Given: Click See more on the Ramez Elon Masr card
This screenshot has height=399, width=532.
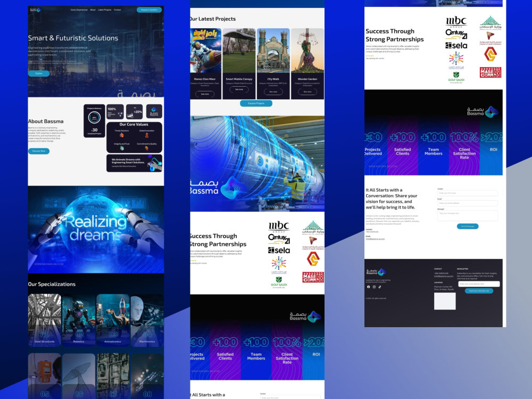Looking at the screenshot, I should 205,94.
